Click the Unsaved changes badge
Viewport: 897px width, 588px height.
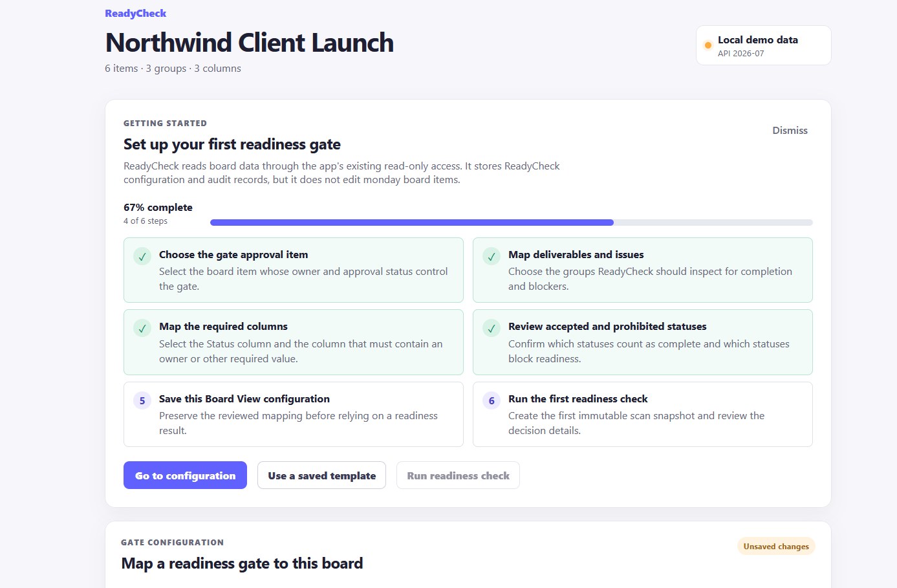point(776,546)
